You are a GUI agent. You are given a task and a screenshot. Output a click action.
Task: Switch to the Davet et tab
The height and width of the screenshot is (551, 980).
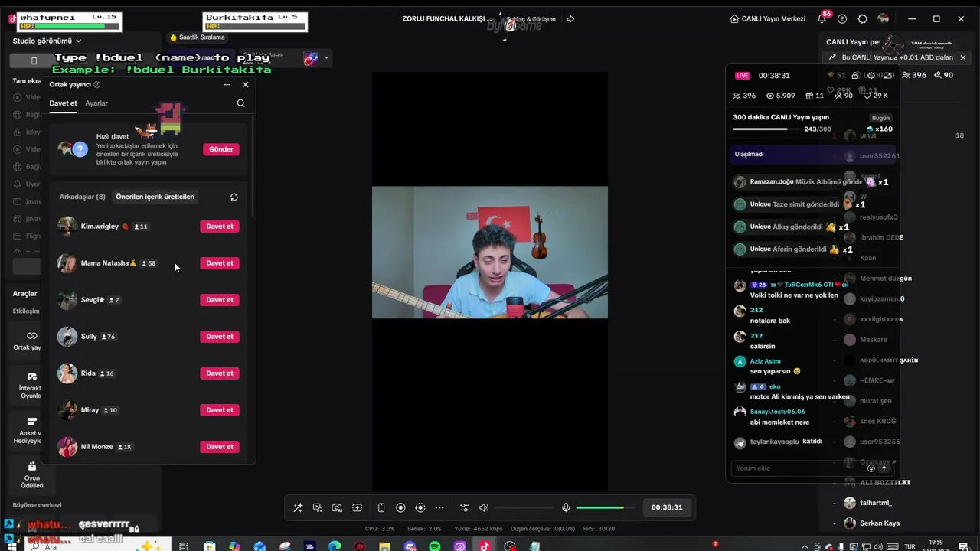(63, 103)
